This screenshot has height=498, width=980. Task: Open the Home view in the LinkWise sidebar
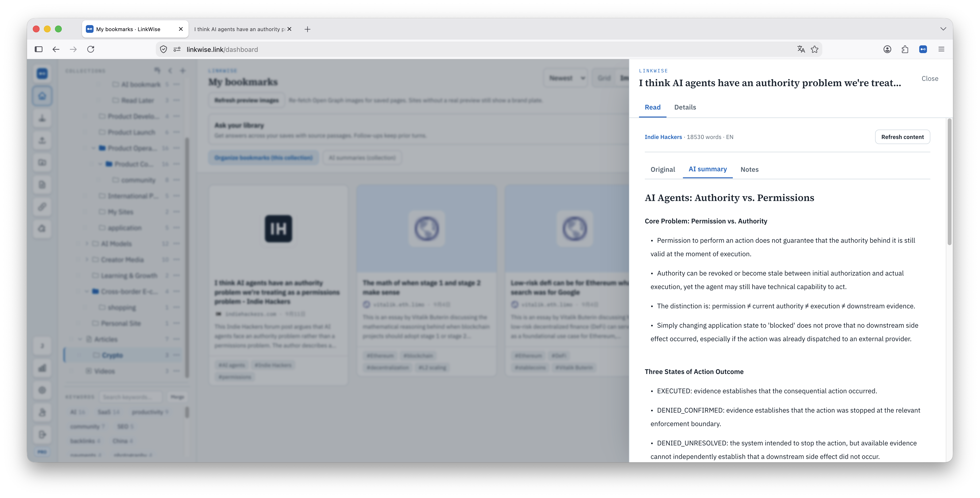coord(42,96)
